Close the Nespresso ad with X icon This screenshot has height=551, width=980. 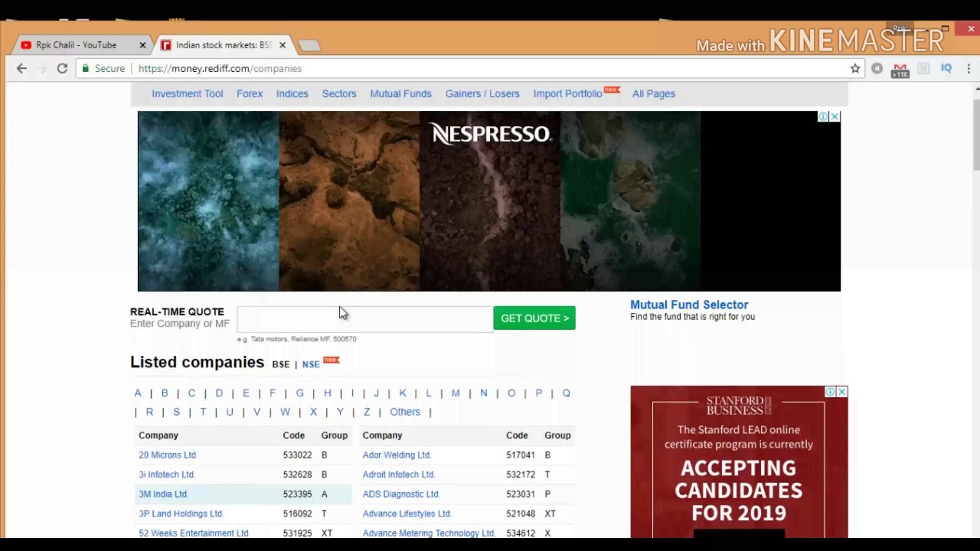pyautogui.click(x=835, y=116)
